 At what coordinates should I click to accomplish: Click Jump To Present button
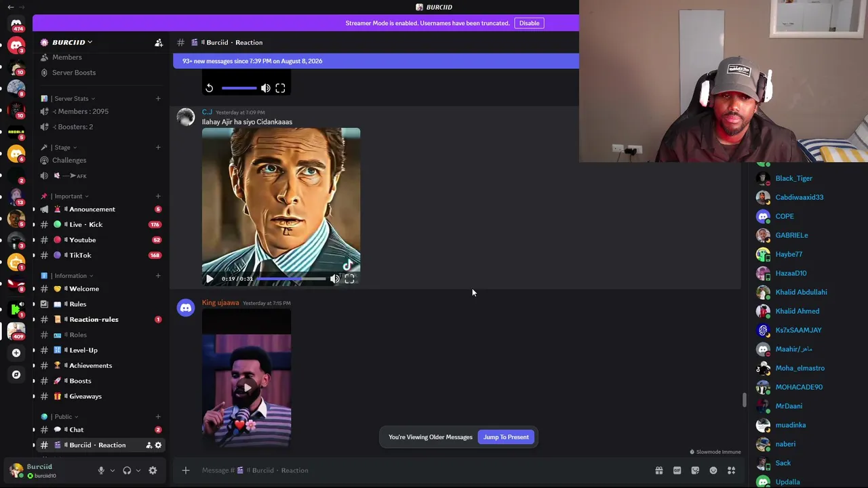506,437
